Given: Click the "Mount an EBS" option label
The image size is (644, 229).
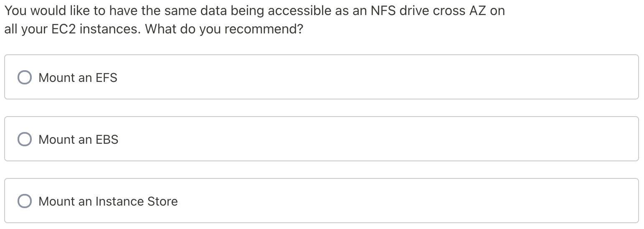Looking at the screenshot, I should coord(78,140).
